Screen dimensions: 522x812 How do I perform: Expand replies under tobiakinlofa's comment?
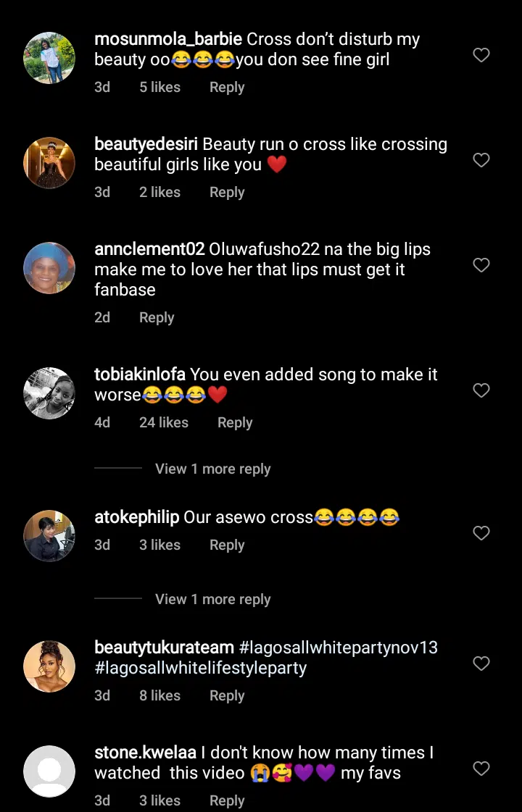(212, 469)
